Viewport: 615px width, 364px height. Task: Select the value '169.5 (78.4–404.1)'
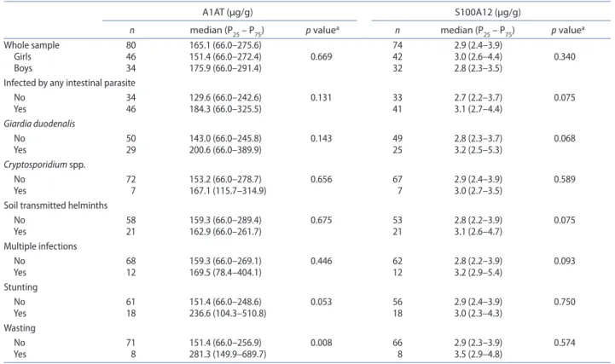[x=225, y=272]
